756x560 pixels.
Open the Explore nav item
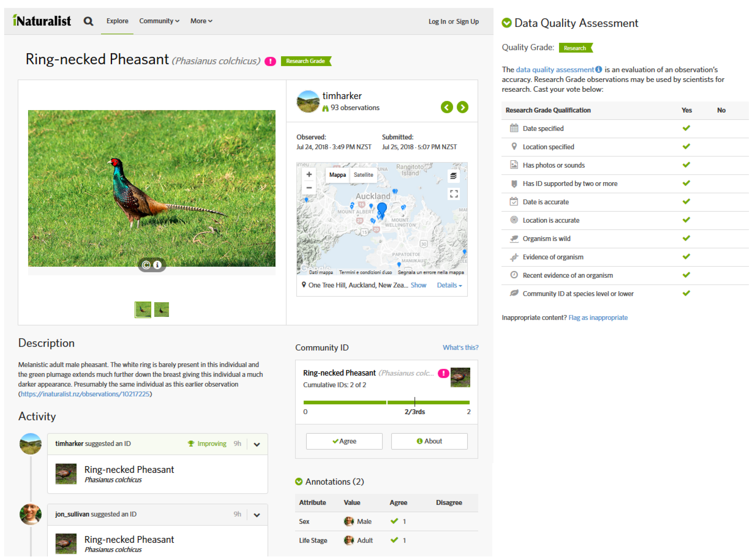pyautogui.click(x=117, y=21)
